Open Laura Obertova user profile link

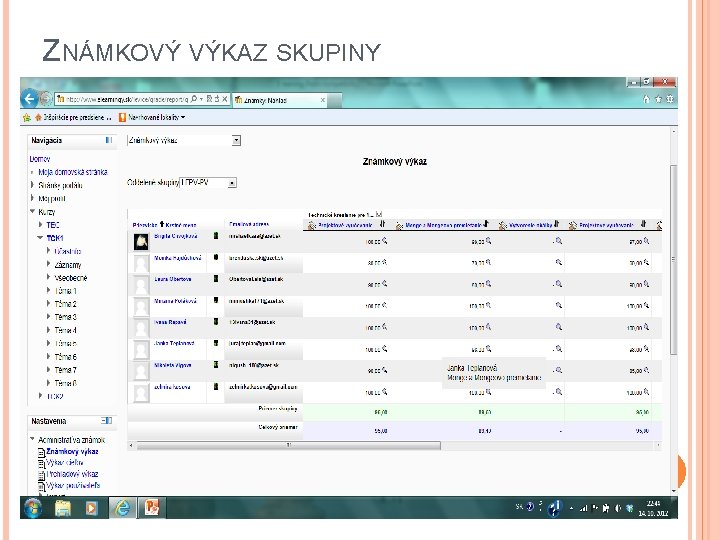coord(173,279)
